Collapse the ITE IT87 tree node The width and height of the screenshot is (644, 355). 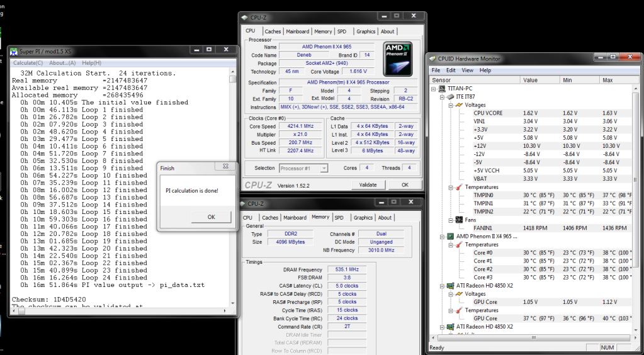tap(442, 97)
